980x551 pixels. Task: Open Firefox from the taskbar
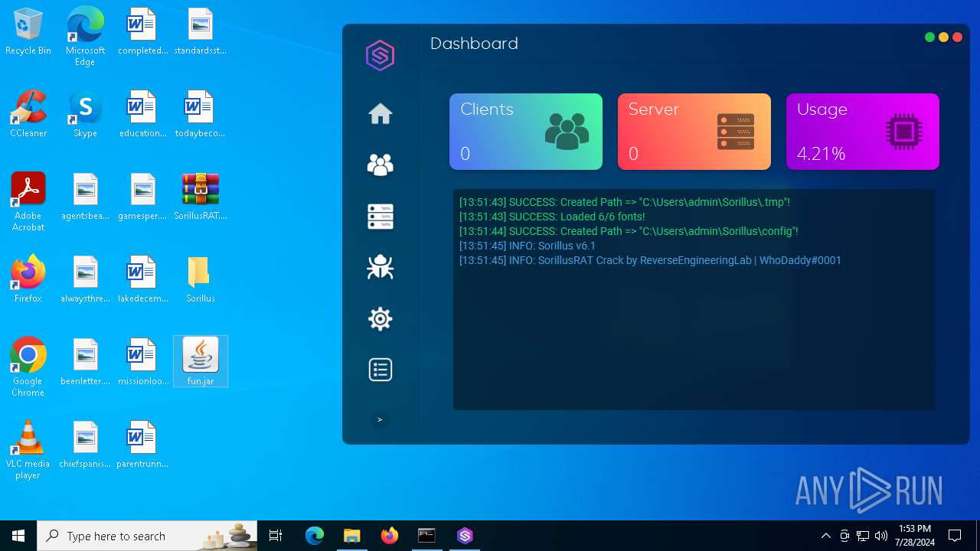(389, 536)
